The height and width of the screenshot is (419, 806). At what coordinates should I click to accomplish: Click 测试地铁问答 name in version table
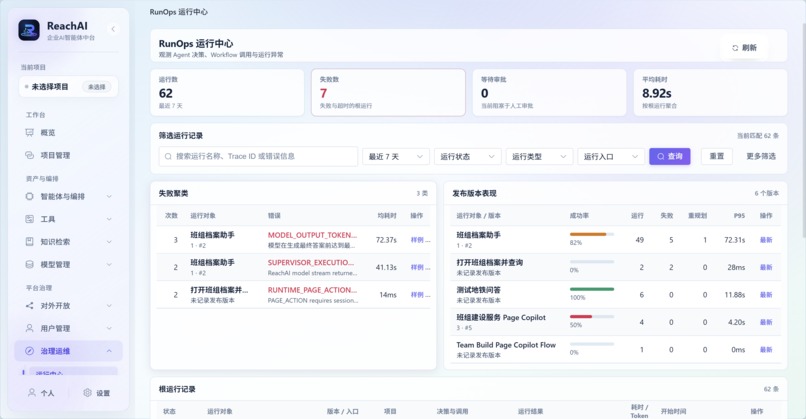[479, 290]
